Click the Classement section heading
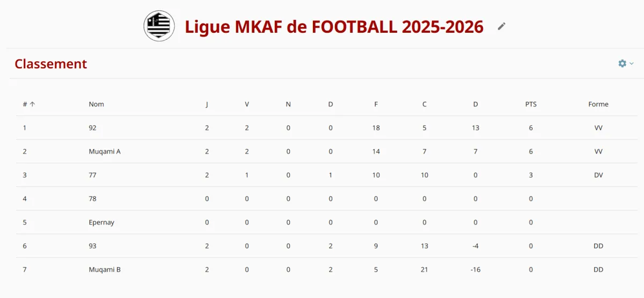 pos(50,64)
